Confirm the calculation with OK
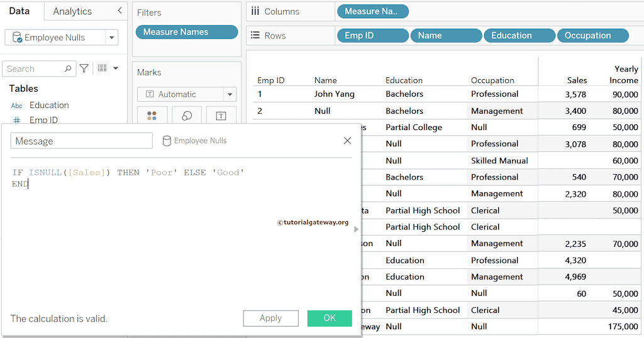The height and width of the screenshot is (338, 644). coord(330,318)
